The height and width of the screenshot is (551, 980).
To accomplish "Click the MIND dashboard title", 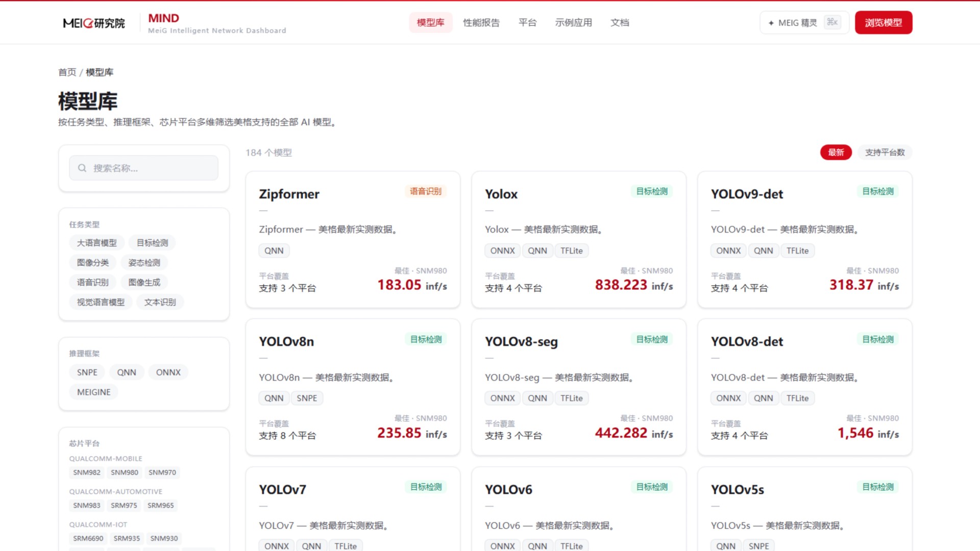I will 164,18.
